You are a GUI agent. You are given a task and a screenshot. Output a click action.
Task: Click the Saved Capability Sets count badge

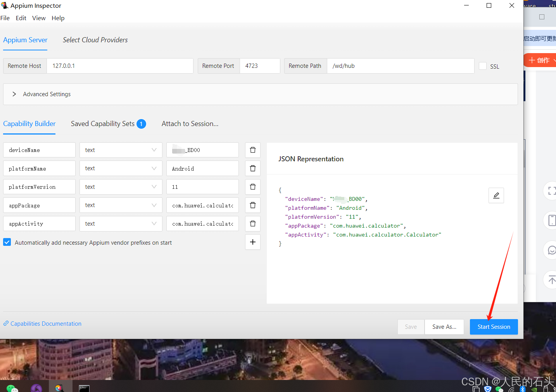[x=141, y=124]
